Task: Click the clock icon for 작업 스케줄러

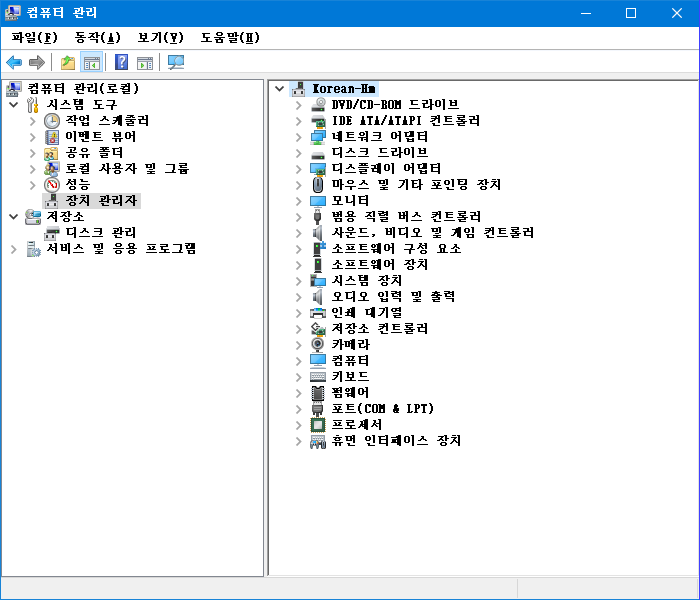Action: (x=52, y=121)
